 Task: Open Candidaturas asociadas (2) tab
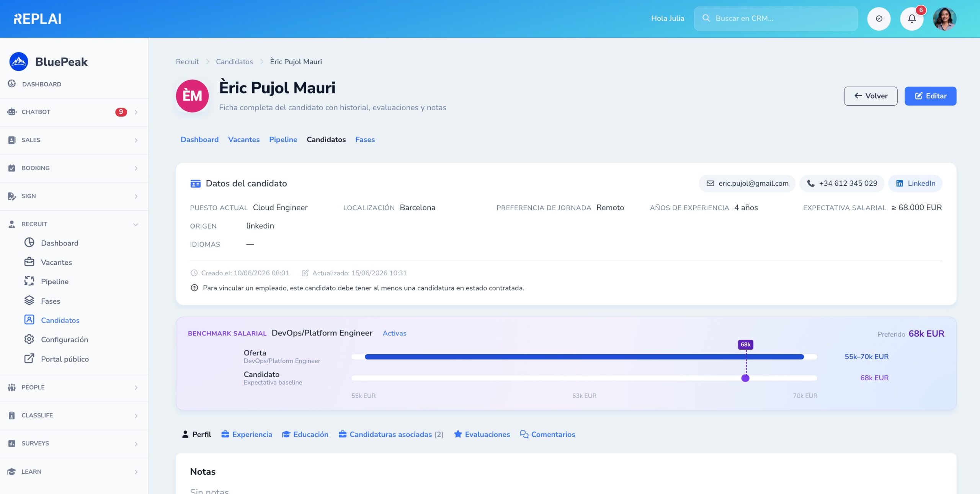(391, 434)
